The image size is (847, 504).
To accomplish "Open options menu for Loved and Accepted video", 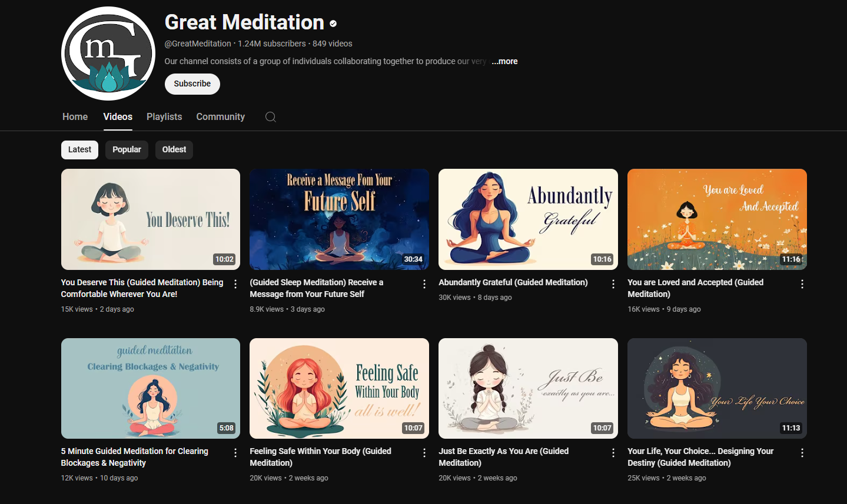I will [802, 284].
